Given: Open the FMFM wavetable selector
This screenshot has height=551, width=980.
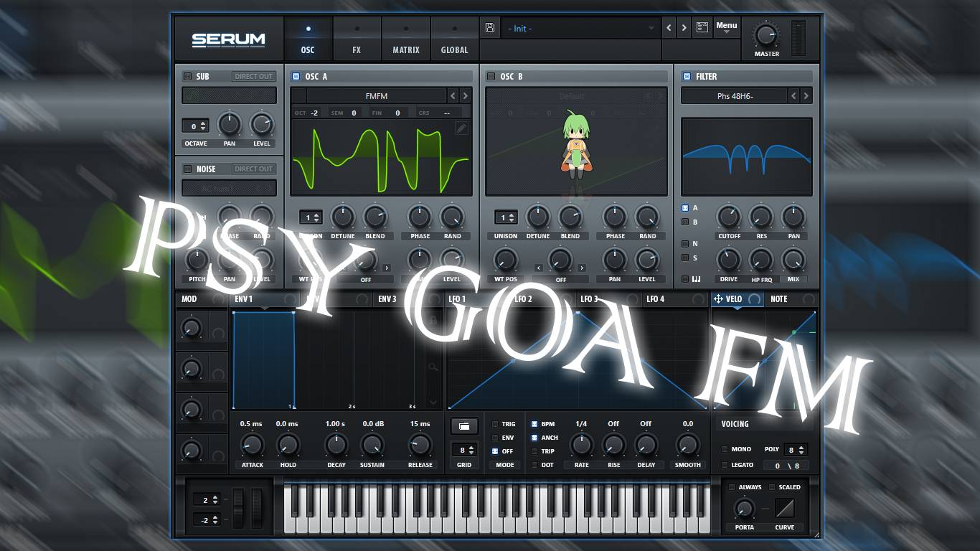Looking at the screenshot, I should 377,95.
